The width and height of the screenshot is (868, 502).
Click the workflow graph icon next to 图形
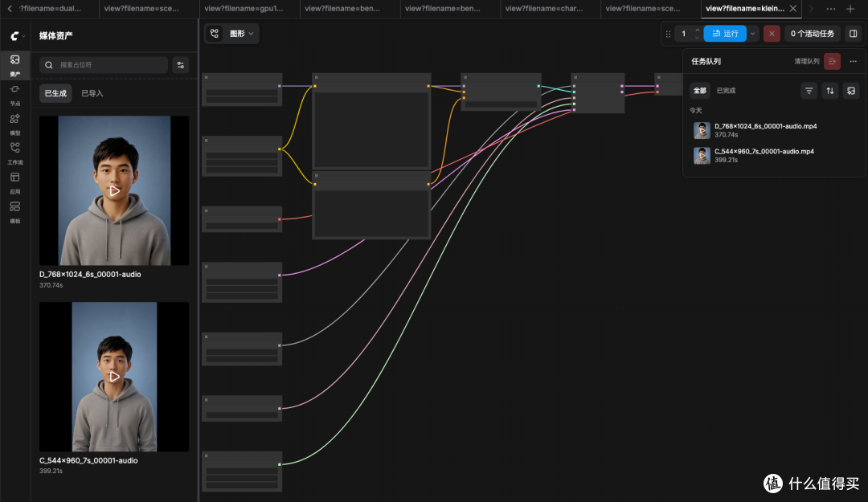pos(215,34)
